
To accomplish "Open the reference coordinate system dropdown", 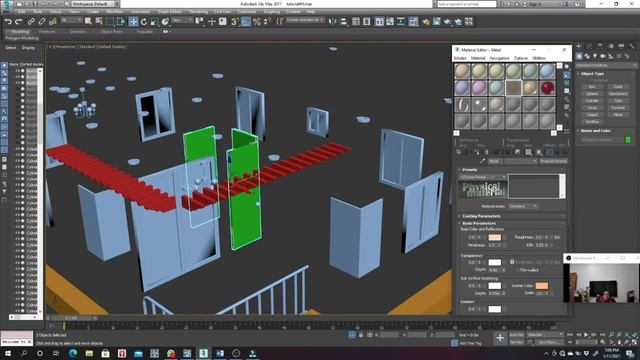I will 182,20.
